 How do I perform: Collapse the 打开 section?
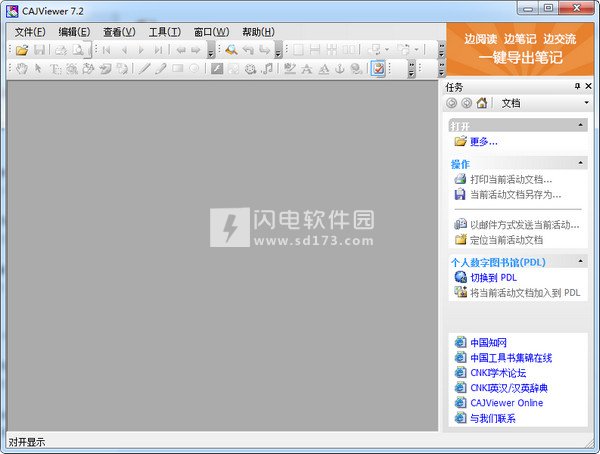click(580, 125)
